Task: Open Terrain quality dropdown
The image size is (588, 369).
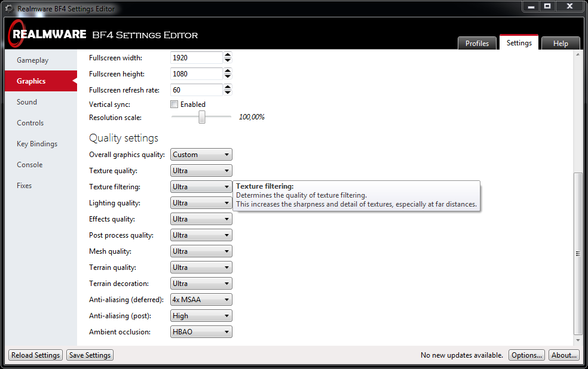Action: pos(201,267)
